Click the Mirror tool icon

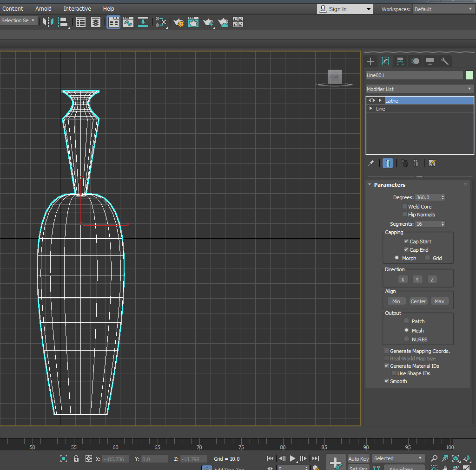tap(48, 22)
